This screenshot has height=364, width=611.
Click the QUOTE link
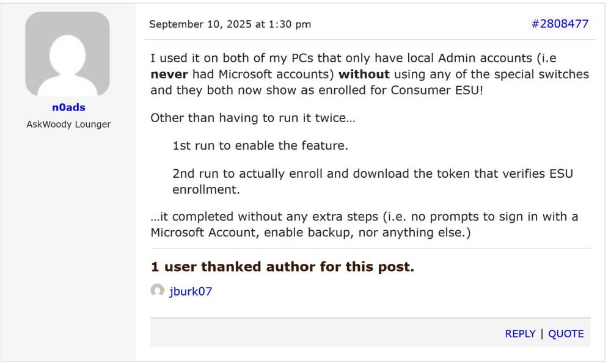point(566,333)
